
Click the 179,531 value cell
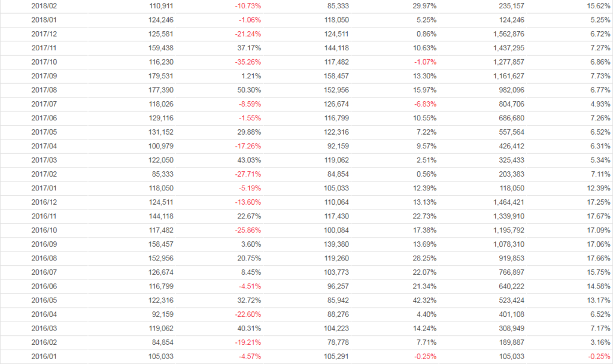pyautogui.click(x=162, y=76)
